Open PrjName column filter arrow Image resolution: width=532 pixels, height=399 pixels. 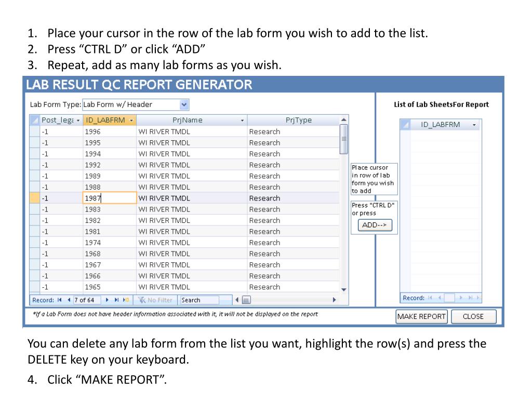[x=242, y=121]
